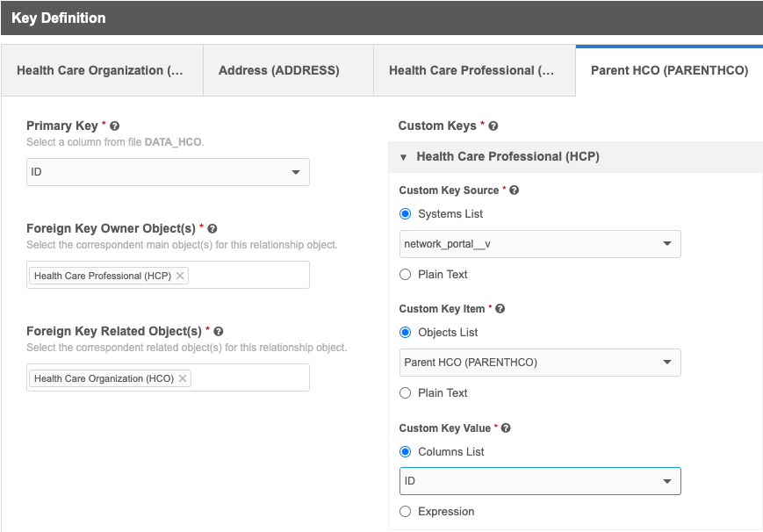This screenshot has width=763, height=532.
Task: Remove Health Care Professional (HCP) tag
Action: coord(180,276)
